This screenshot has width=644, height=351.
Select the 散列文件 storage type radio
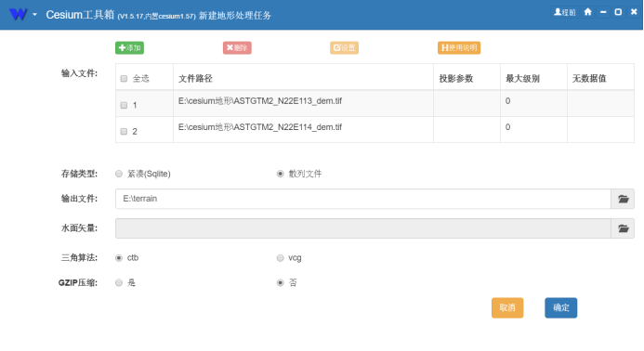[x=280, y=174]
